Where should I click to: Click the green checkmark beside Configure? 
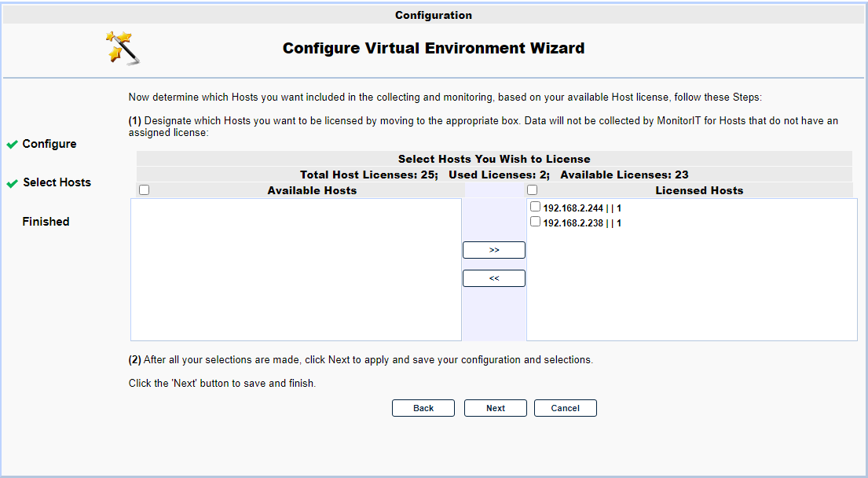point(12,145)
